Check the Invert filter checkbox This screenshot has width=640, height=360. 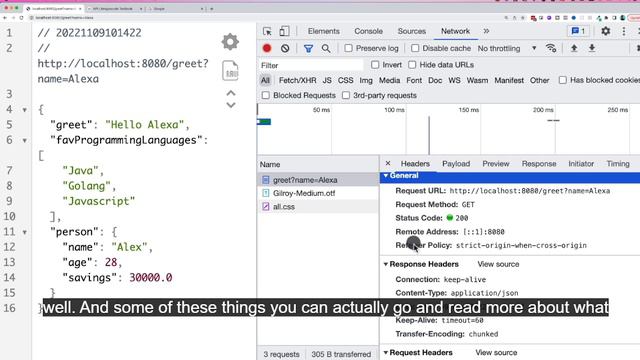tap(375, 65)
